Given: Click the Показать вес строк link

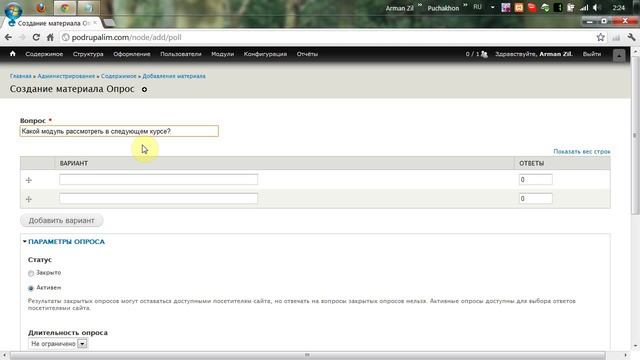Looking at the screenshot, I should pyautogui.click(x=582, y=151).
